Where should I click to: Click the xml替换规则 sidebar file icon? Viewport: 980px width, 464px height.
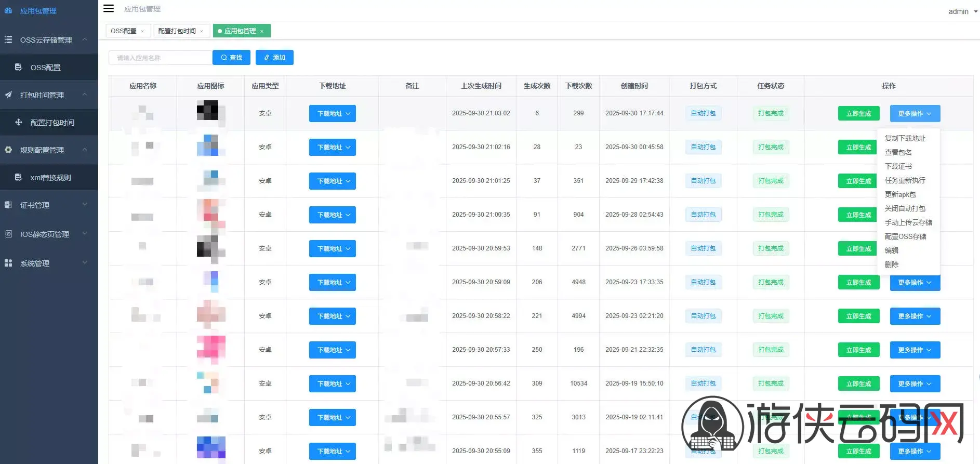click(x=18, y=177)
